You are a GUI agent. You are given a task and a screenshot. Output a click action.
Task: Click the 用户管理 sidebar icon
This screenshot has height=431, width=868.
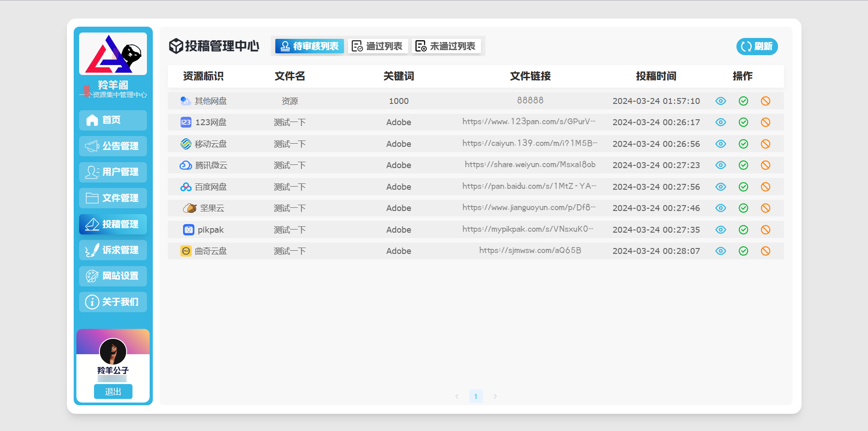click(92, 172)
